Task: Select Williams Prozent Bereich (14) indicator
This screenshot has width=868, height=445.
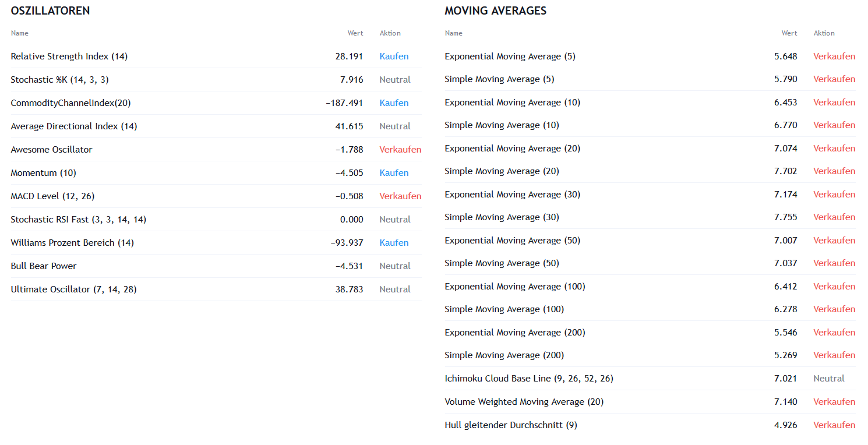Action: point(72,243)
